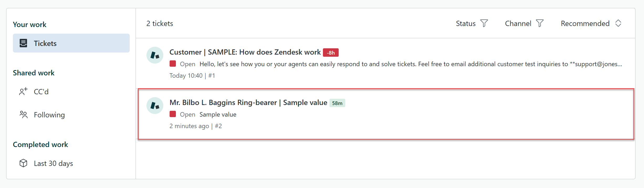Expand the Channel filter dropdown

(x=524, y=23)
